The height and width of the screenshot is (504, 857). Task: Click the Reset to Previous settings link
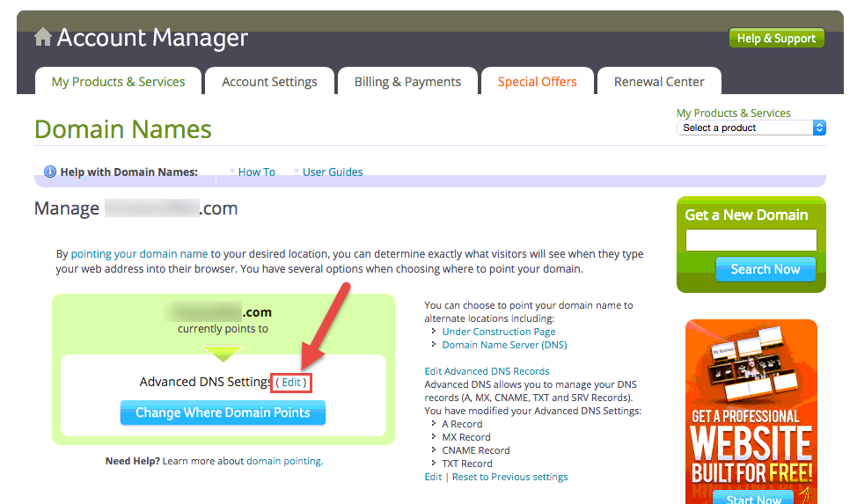click(x=510, y=477)
